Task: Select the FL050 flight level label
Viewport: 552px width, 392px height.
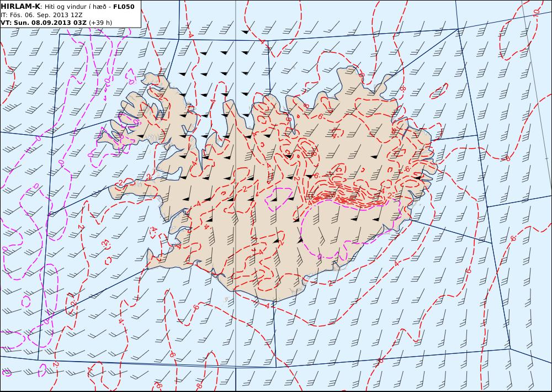Action: [124, 7]
